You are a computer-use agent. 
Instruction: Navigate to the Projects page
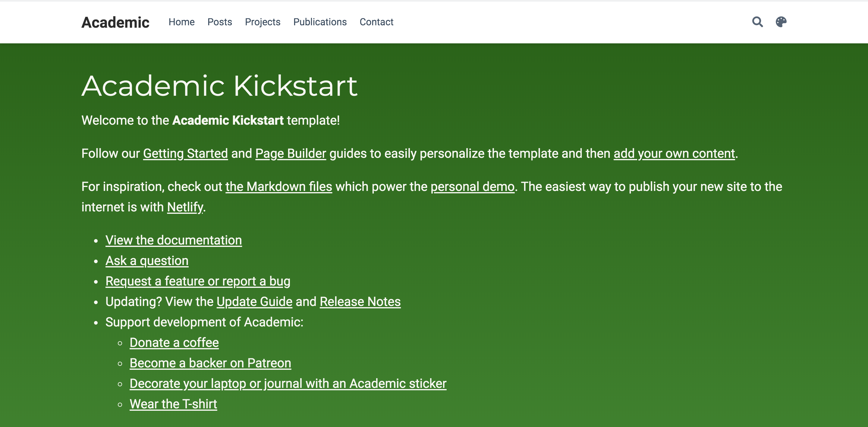click(263, 22)
